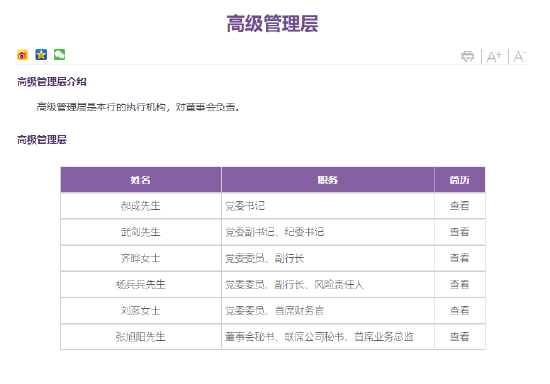The width and height of the screenshot is (550, 384).
Task: Select the 姓名 column header
Action: (141, 180)
